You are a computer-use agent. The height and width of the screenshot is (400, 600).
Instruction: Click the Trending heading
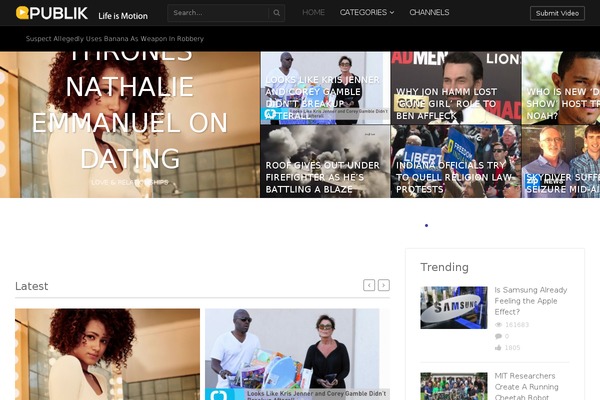click(444, 267)
